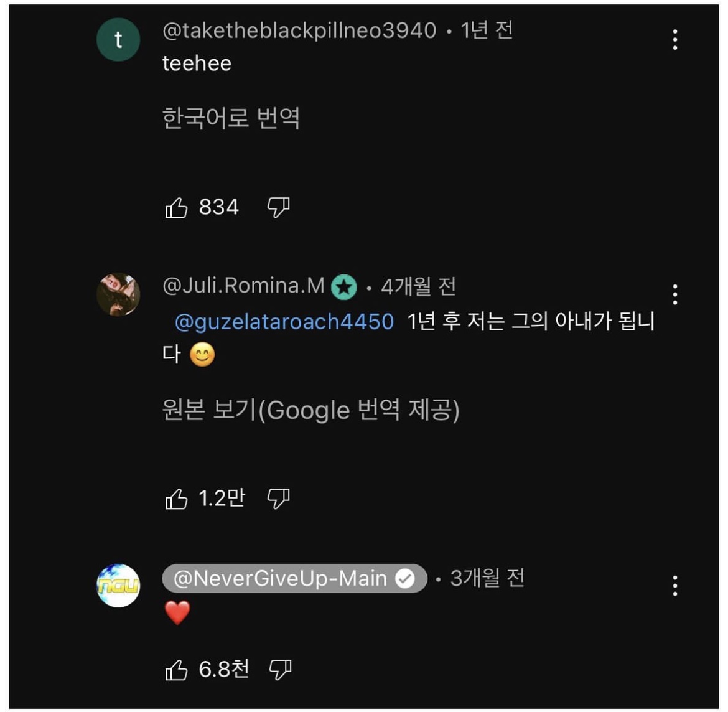Open @NeverGiveUp-Main channel name badge

pos(280,579)
